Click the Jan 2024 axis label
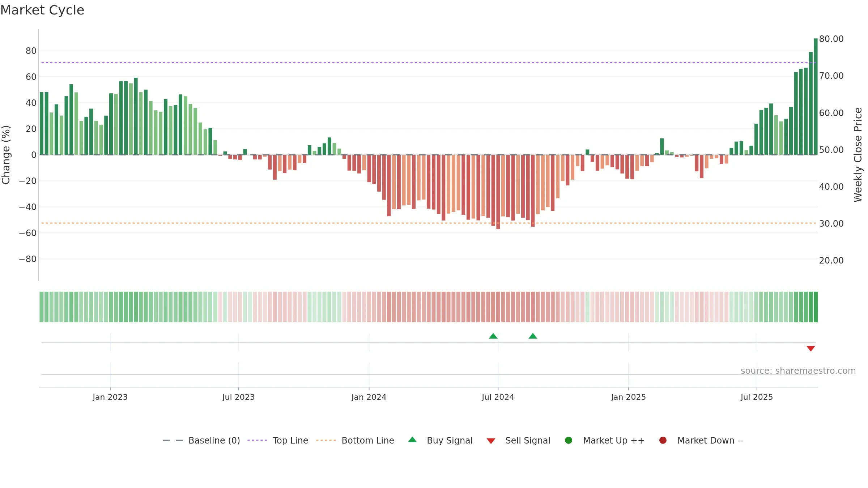Screen dimensions: 868x488 pyautogui.click(x=369, y=397)
